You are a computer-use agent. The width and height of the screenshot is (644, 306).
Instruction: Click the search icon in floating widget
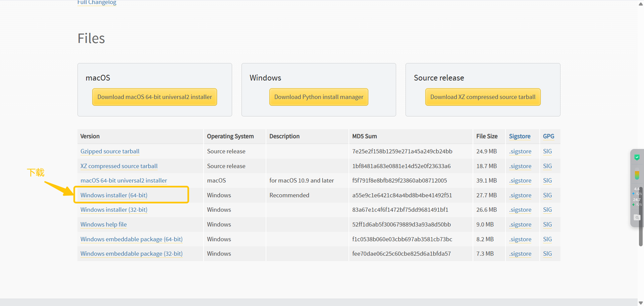pyautogui.click(x=637, y=217)
